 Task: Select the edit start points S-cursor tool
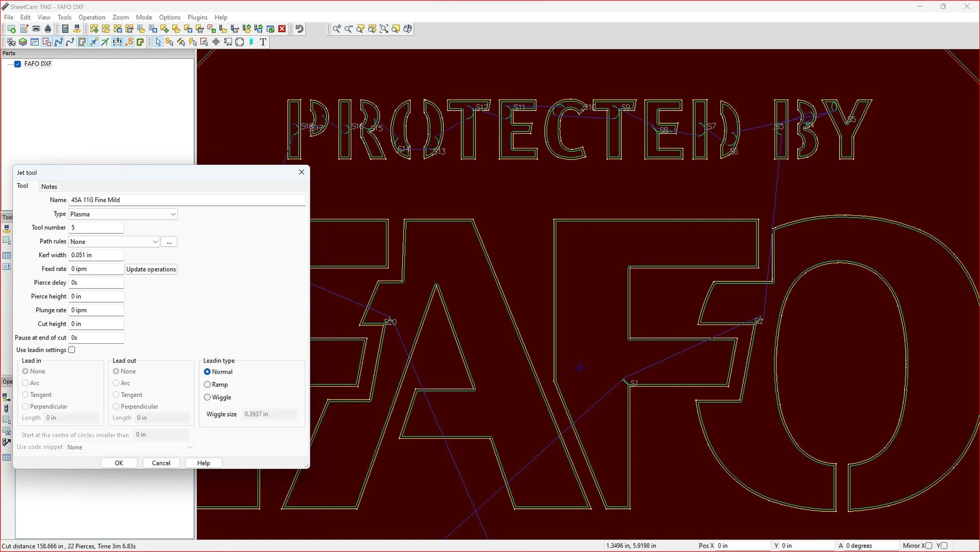169,42
